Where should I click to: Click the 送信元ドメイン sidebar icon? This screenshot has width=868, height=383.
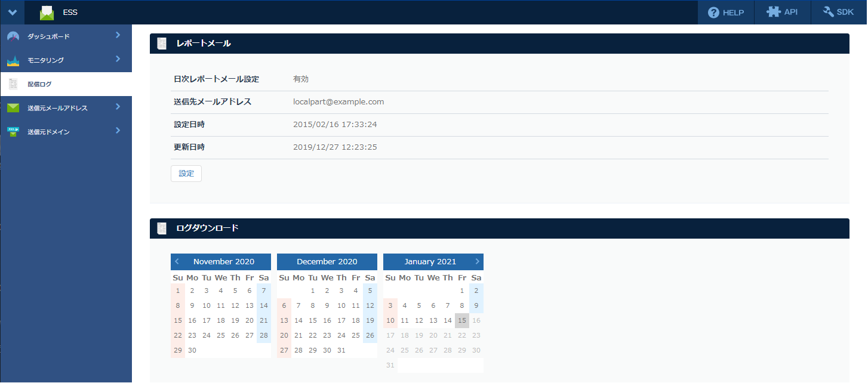coord(13,132)
